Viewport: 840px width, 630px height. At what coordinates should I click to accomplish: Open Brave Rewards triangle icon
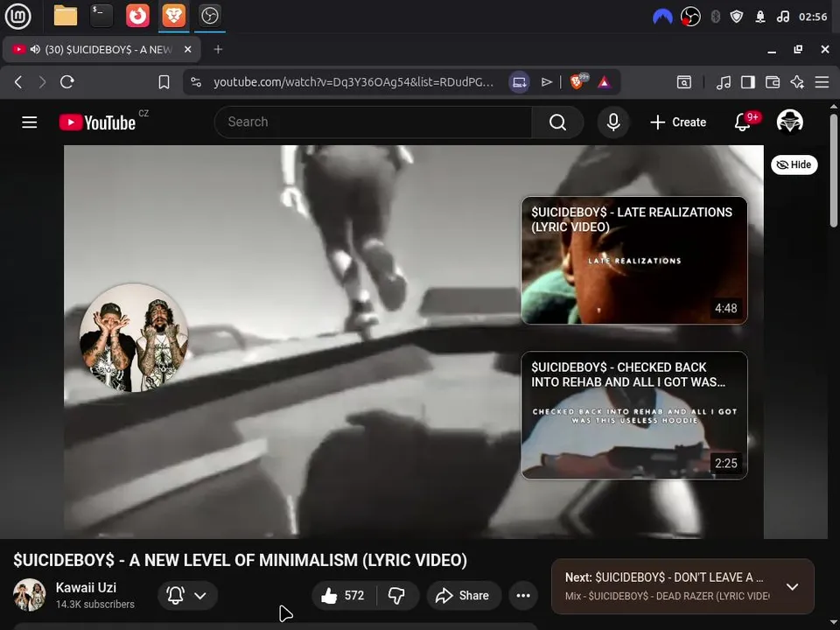pyautogui.click(x=605, y=82)
